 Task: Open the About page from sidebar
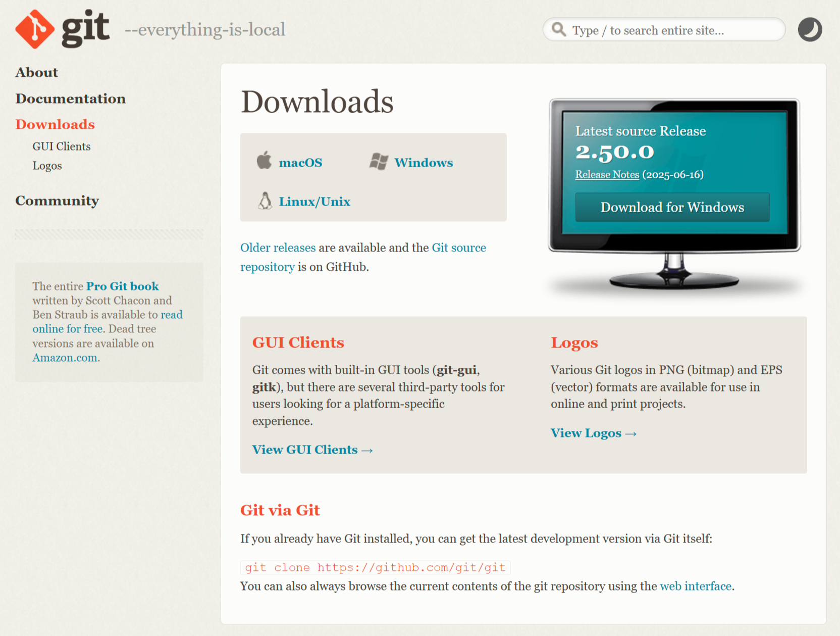pyautogui.click(x=37, y=73)
